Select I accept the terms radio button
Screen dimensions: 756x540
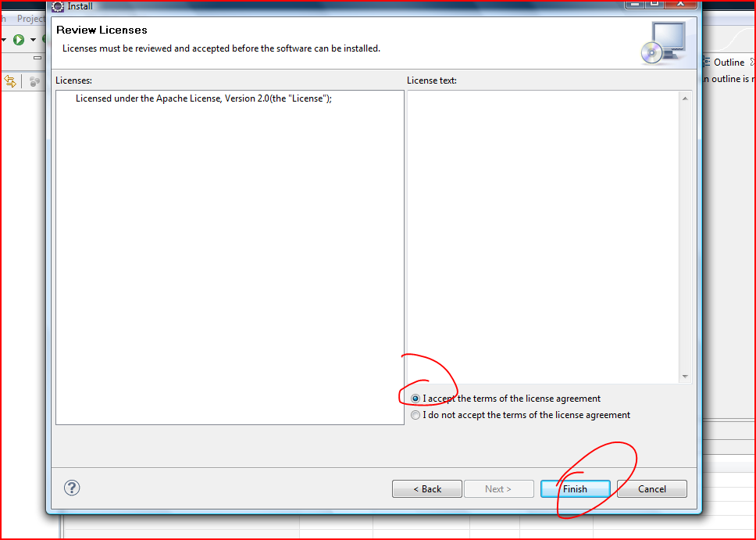pyautogui.click(x=415, y=399)
